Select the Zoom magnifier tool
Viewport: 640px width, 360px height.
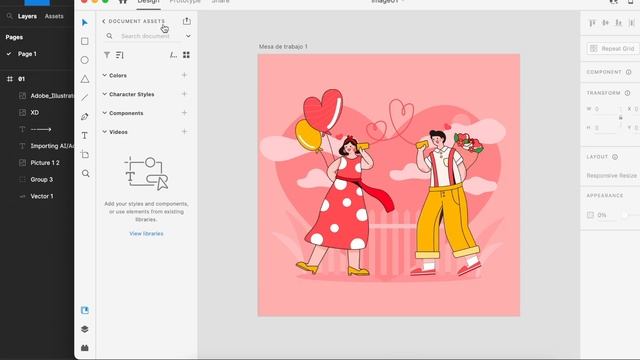tap(85, 173)
